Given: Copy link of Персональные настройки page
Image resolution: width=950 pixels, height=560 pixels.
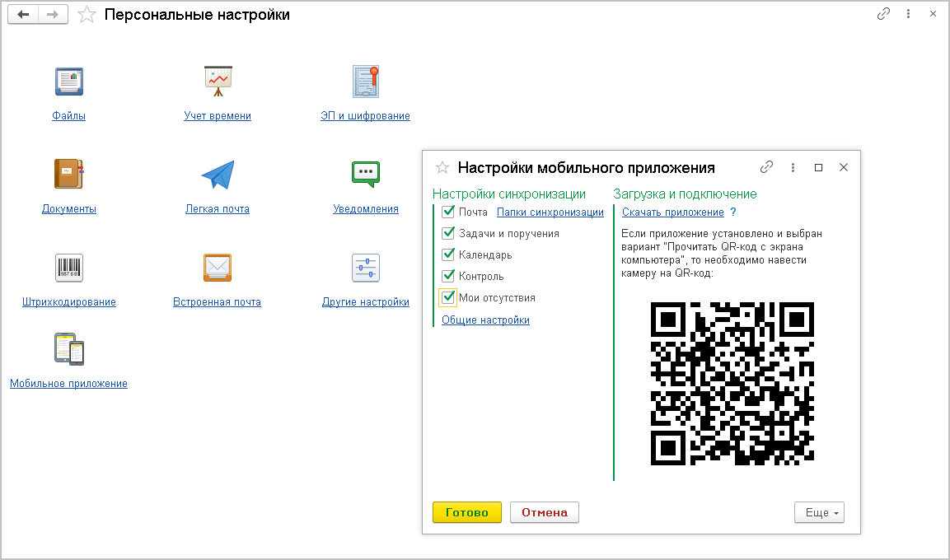Looking at the screenshot, I should pyautogui.click(x=883, y=13).
